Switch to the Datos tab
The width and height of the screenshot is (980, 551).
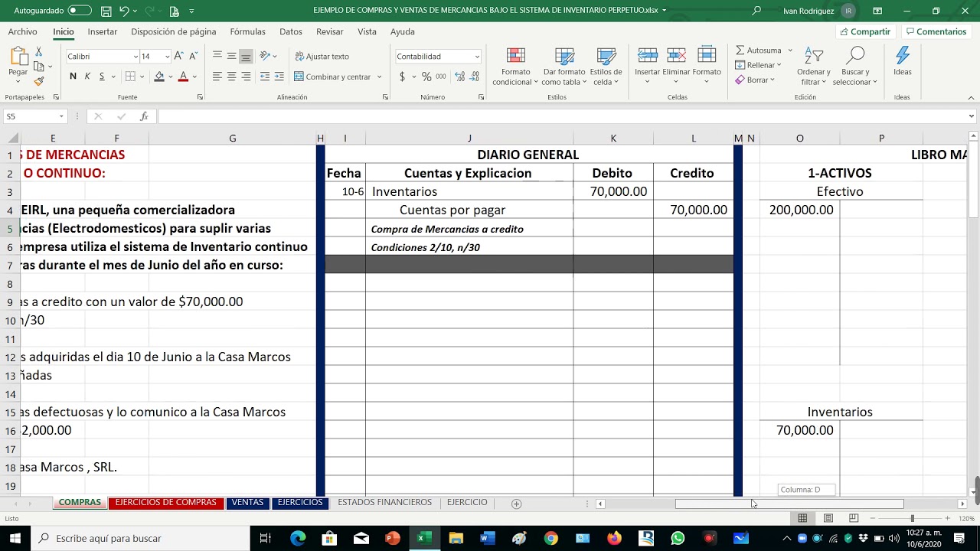click(x=291, y=31)
